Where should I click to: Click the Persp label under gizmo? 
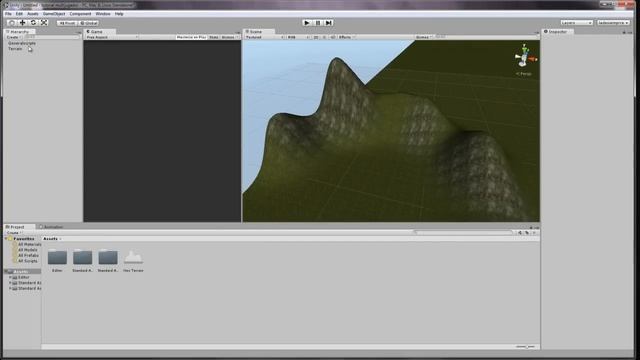click(524, 74)
